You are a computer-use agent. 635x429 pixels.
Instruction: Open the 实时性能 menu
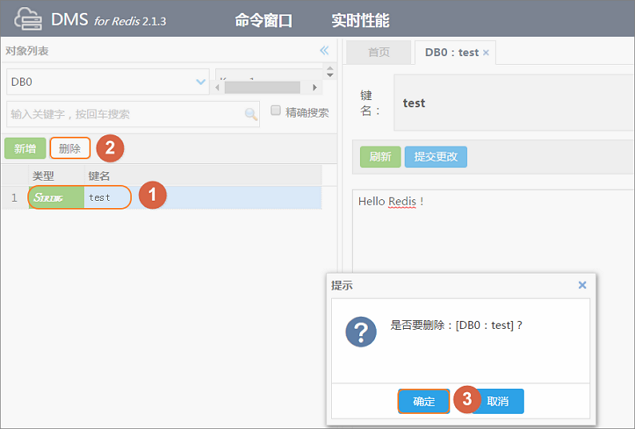click(360, 20)
